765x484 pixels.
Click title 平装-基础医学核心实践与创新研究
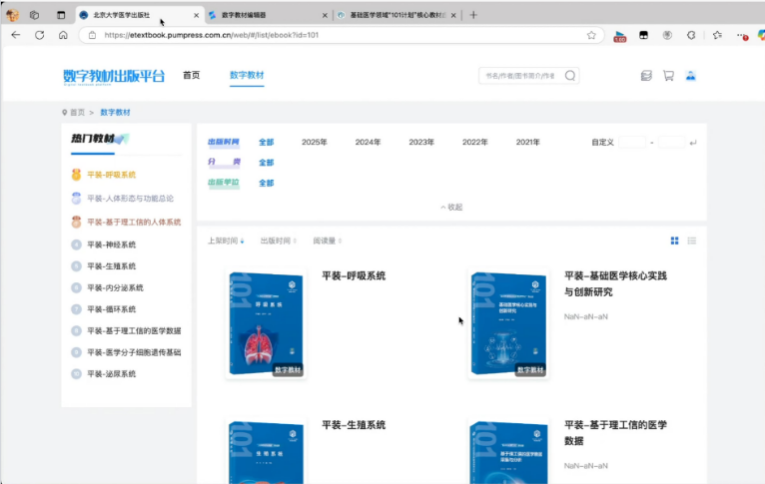click(615, 283)
